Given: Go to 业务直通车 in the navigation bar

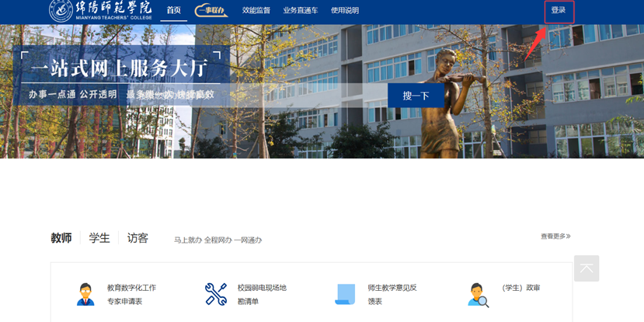Looking at the screenshot, I should [301, 11].
